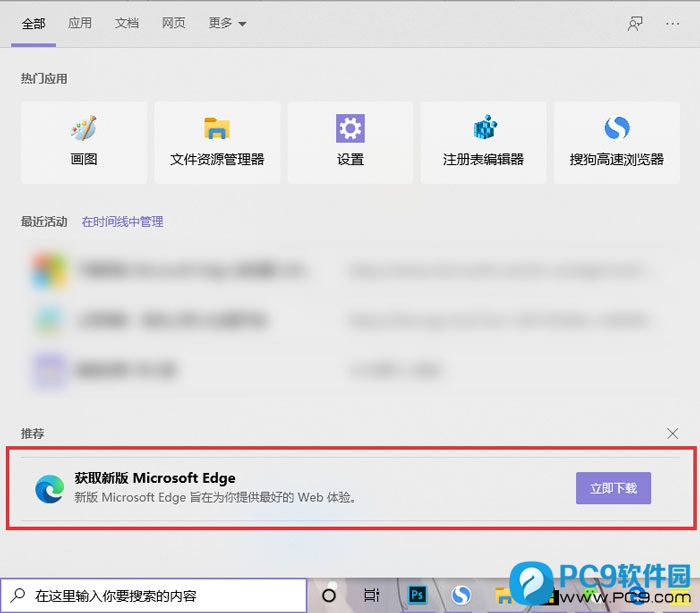The image size is (700, 613).
Task: Switch to the 应用 tab
Action: [80, 23]
